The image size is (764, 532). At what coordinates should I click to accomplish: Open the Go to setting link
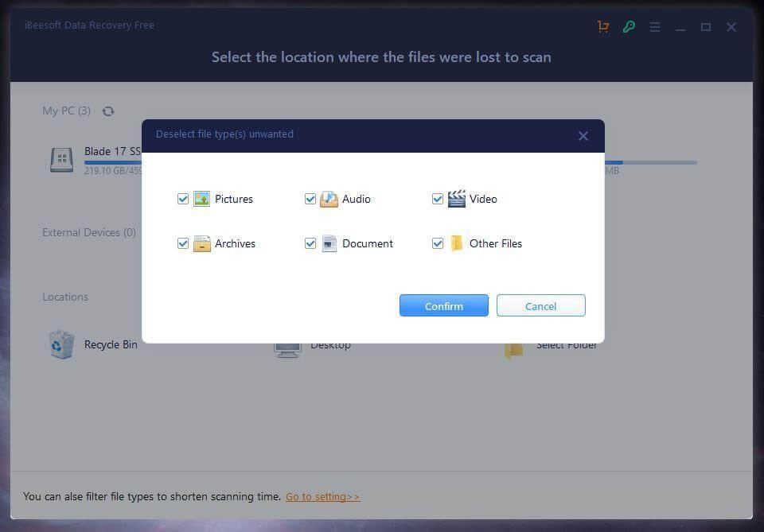point(322,497)
